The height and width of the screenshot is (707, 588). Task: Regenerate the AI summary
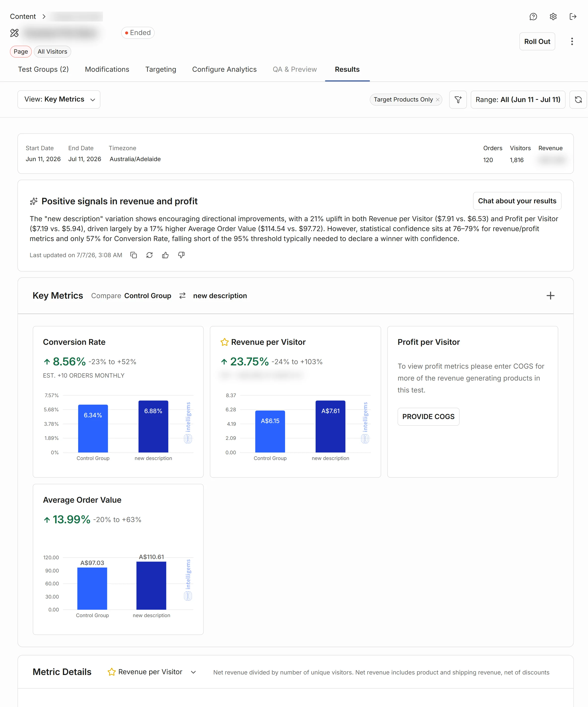point(149,255)
